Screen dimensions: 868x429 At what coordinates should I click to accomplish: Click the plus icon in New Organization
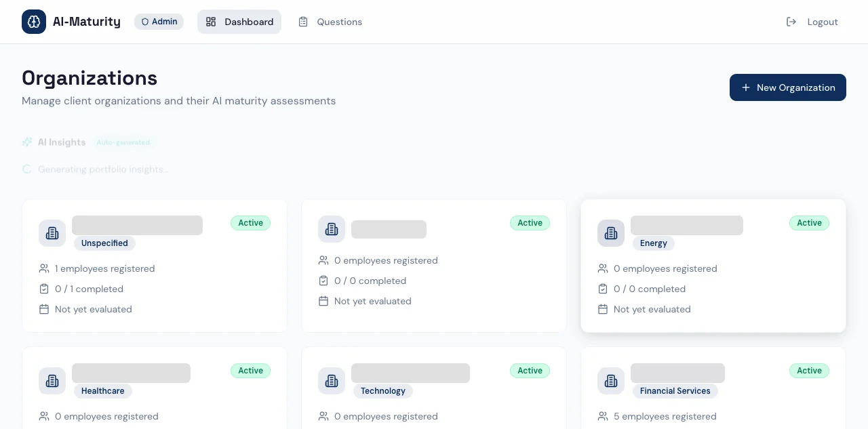click(x=746, y=87)
